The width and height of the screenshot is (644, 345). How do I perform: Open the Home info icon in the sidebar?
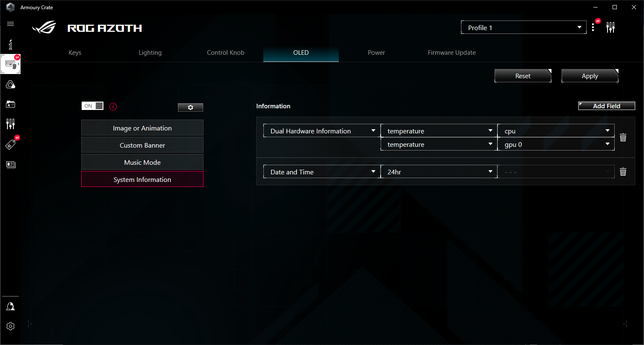10,44
